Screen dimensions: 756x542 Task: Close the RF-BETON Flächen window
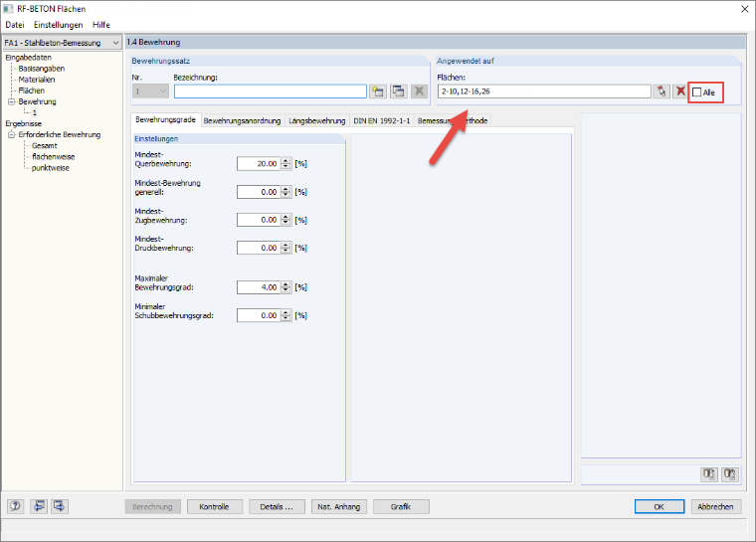[x=744, y=9]
